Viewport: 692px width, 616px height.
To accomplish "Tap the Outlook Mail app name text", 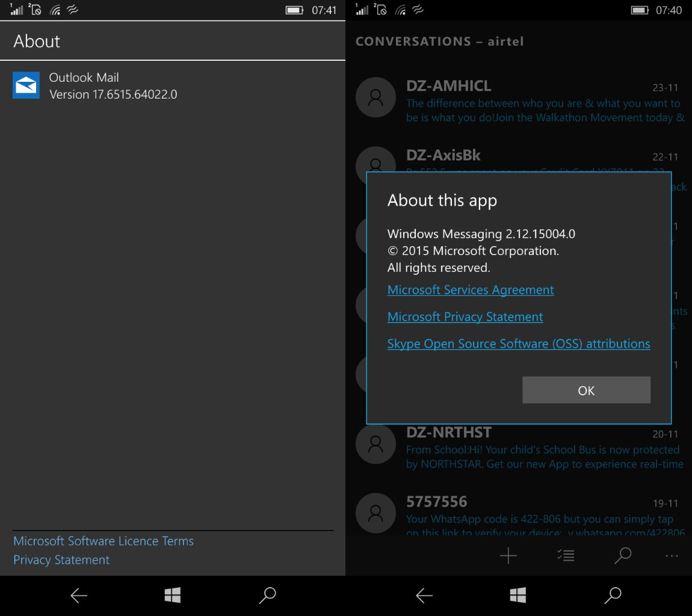I will click(84, 78).
